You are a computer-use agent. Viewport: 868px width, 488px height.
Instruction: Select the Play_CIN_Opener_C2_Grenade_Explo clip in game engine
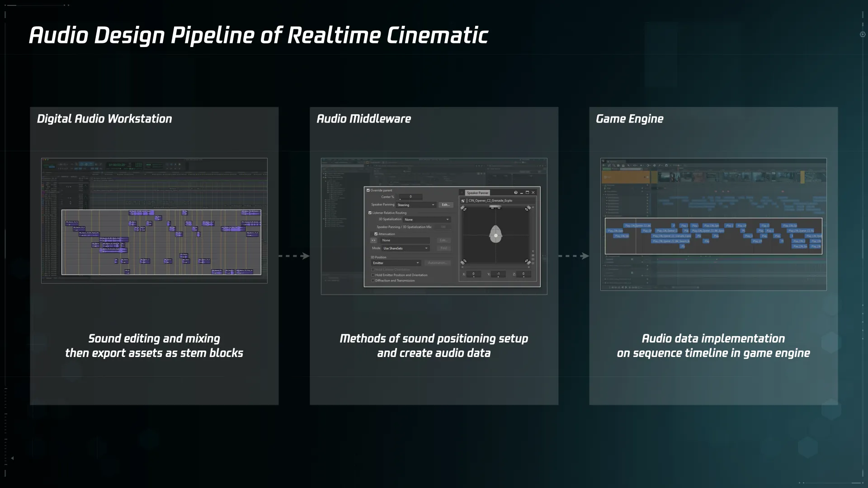point(671,236)
